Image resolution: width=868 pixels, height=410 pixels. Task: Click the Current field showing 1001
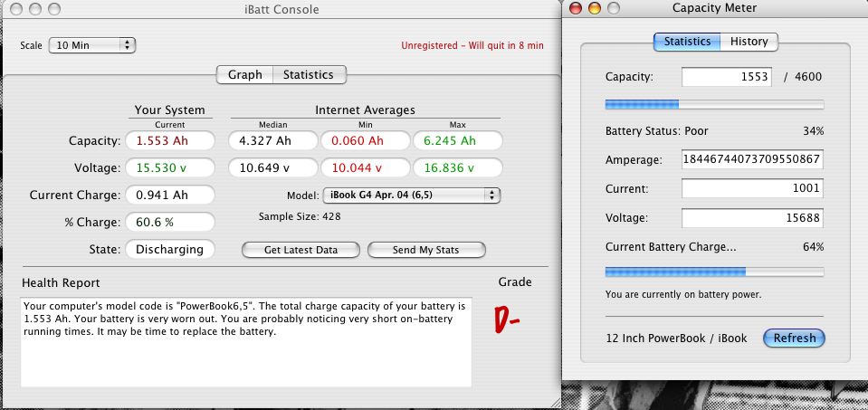[x=752, y=188]
